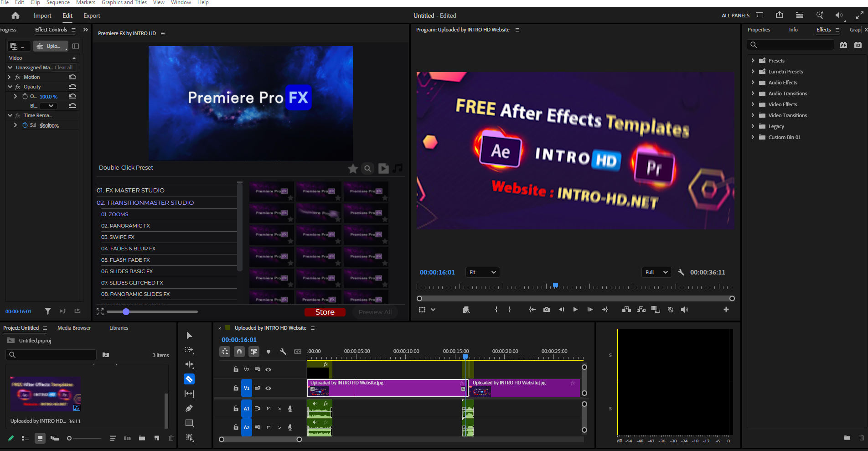Click the Lift button in Program monitor

coord(626,310)
